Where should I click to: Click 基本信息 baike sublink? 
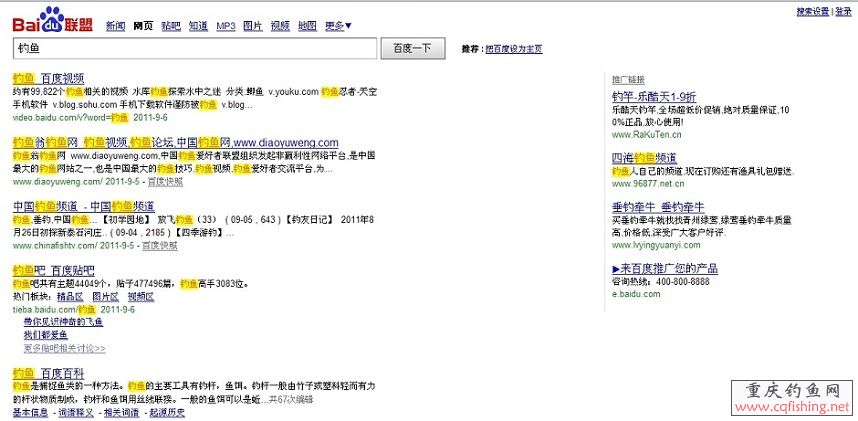tap(30, 413)
